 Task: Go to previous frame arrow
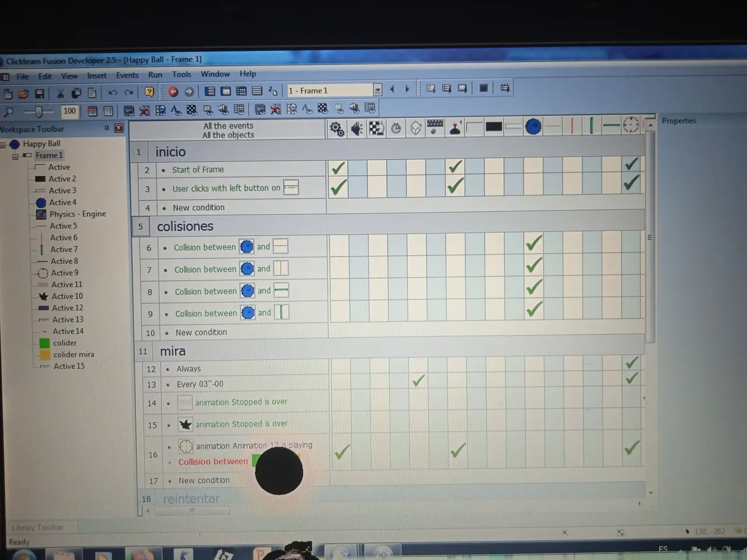click(392, 89)
